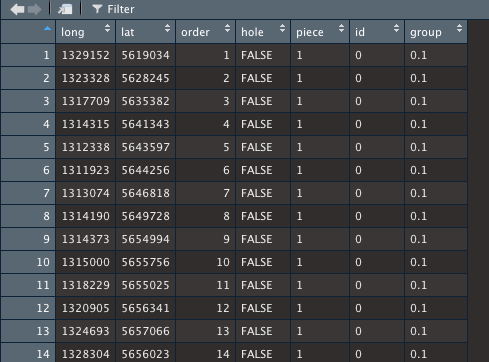Screen dimensions: 489x362
Task: Sort by the lat column arrows
Action: pyautogui.click(x=167, y=28)
